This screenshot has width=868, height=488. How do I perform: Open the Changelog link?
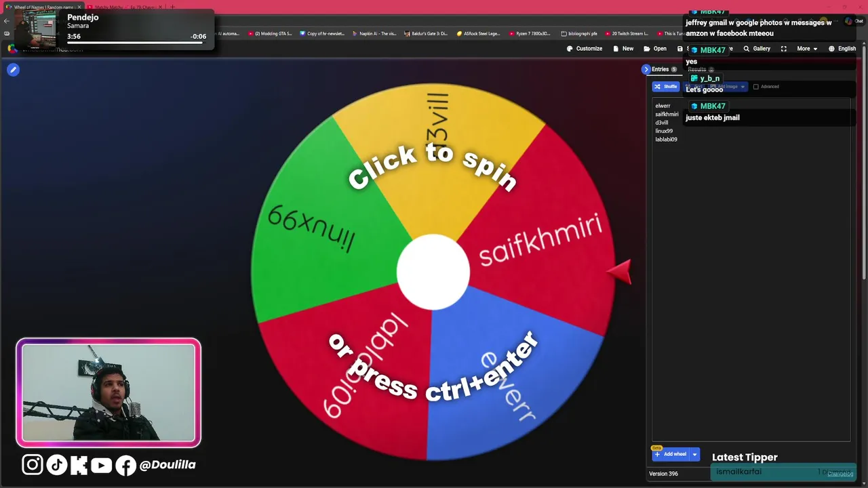pos(840,474)
